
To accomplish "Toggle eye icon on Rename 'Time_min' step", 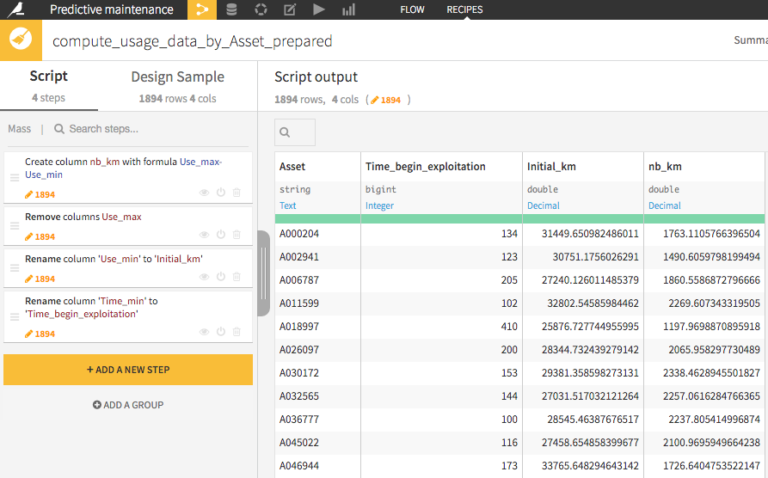I will point(204,333).
